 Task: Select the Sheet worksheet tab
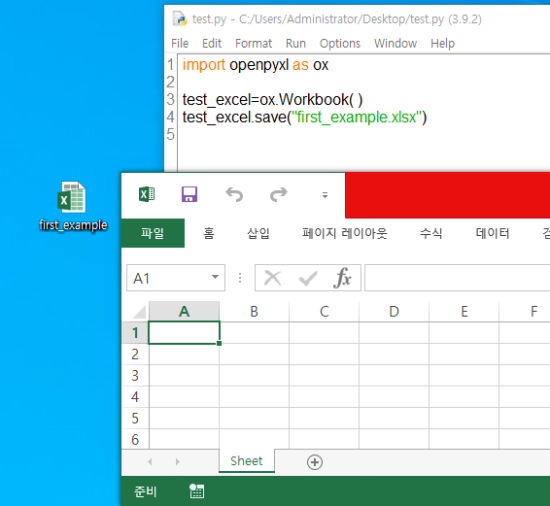coord(247,461)
